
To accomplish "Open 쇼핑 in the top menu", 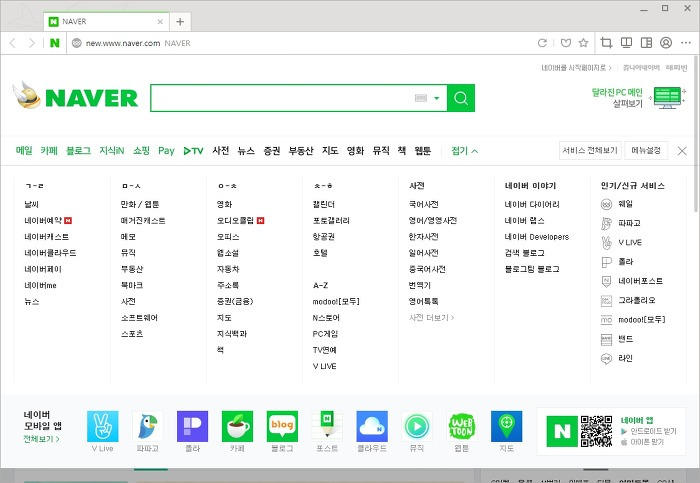I will click(142, 150).
